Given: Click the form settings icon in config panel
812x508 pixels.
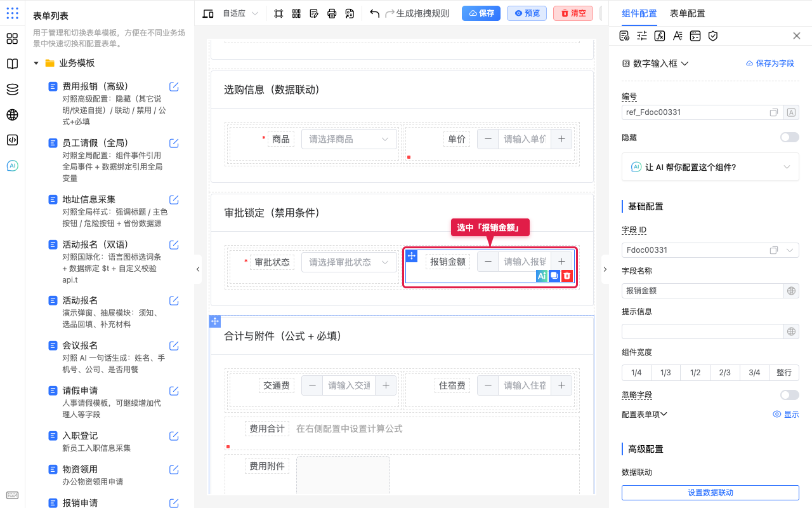Looking at the screenshot, I should point(624,36).
